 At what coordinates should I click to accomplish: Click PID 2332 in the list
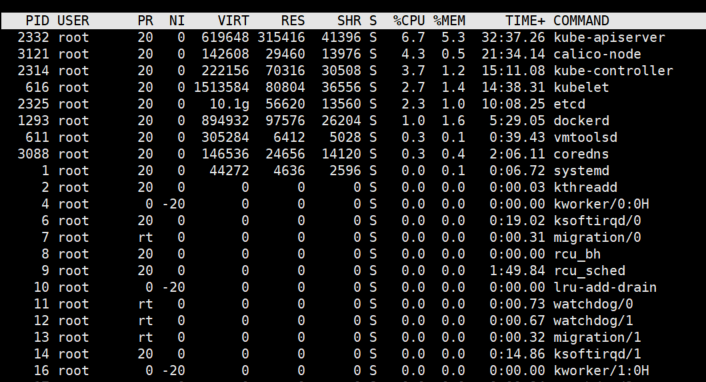tap(33, 37)
